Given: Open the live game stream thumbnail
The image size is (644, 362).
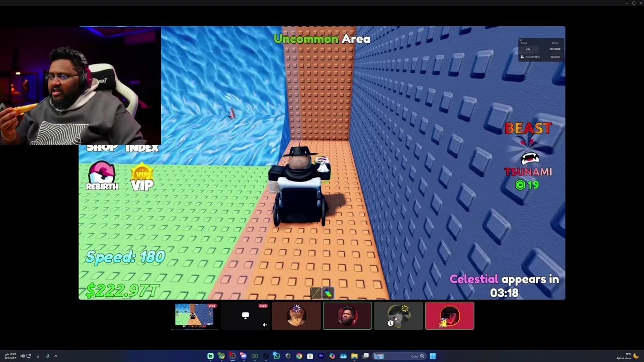Looking at the screenshot, I should [194, 316].
